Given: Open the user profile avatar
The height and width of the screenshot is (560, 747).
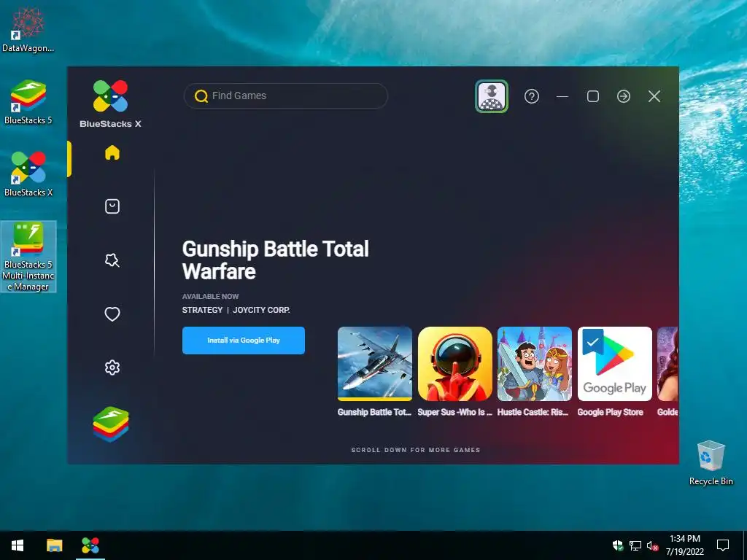Looking at the screenshot, I should [x=492, y=96].
